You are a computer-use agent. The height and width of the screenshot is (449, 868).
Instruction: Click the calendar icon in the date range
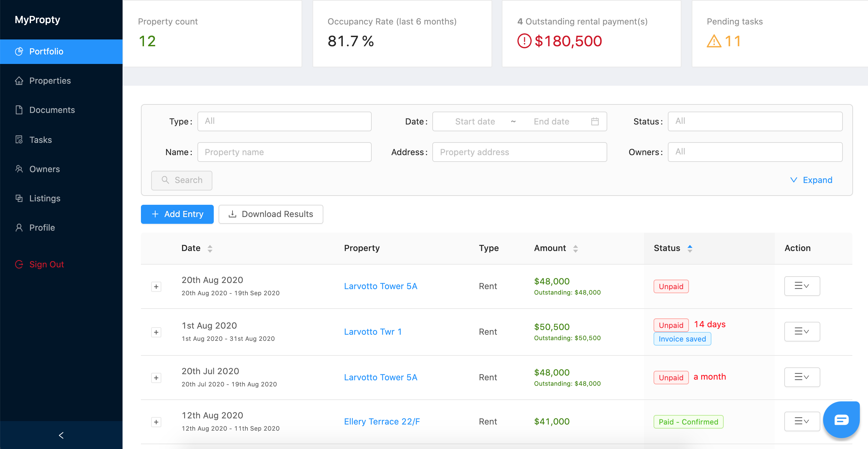pos(595,121)
